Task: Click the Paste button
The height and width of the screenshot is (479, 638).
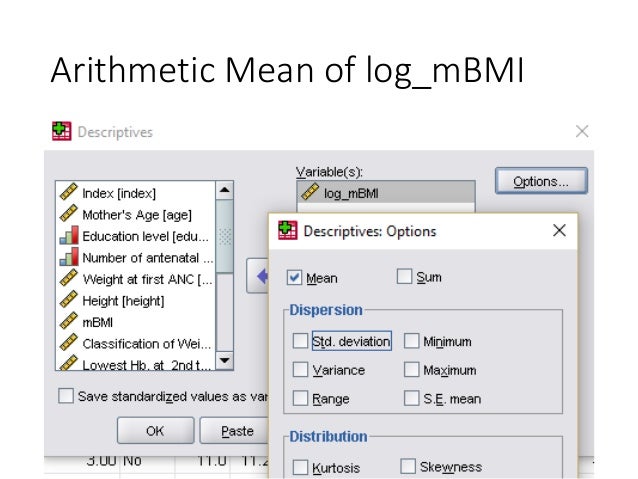Action: pyautogui.click(x=234, y=431)
